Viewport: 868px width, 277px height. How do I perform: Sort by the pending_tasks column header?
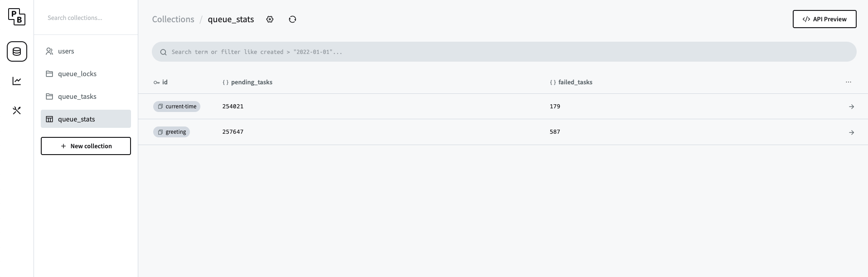[247, 82]
